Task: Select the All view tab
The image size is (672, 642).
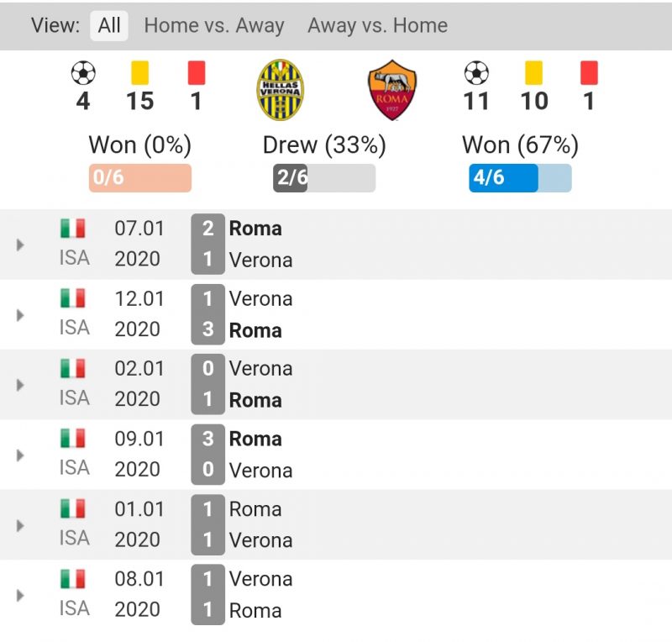Action: pyautogui.click(x=109, y=25)
